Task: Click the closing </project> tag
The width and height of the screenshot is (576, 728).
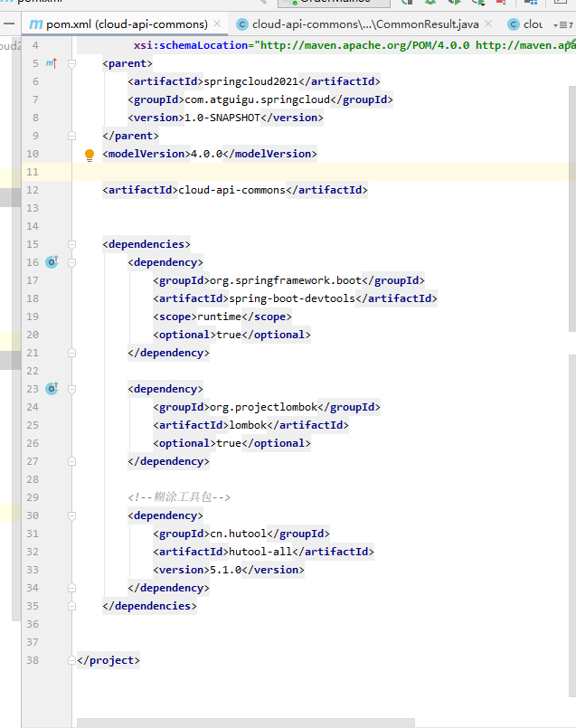Action: [109, 661]
